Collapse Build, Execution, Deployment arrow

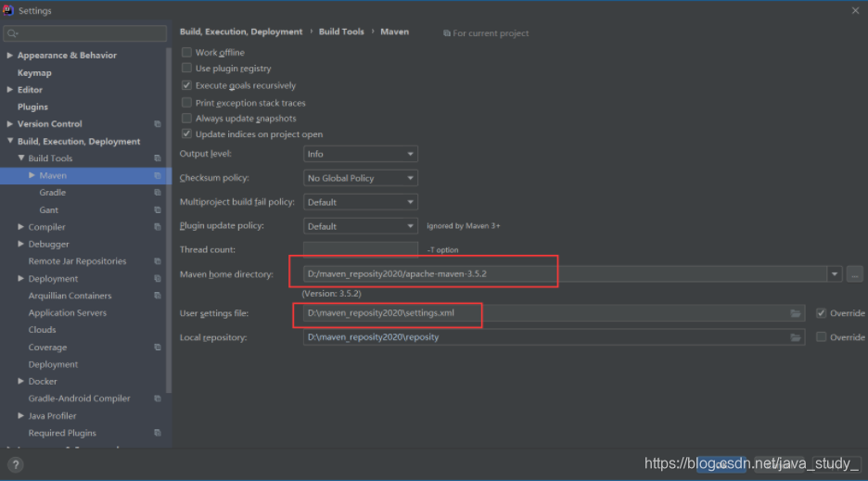(x=10, y=141)
